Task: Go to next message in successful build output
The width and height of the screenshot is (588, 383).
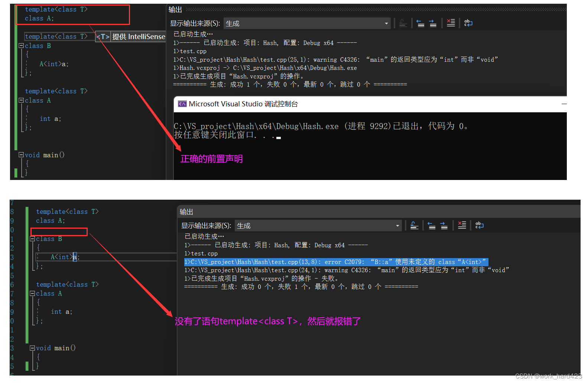Action: pyautogui.click(x=433, y=23)
